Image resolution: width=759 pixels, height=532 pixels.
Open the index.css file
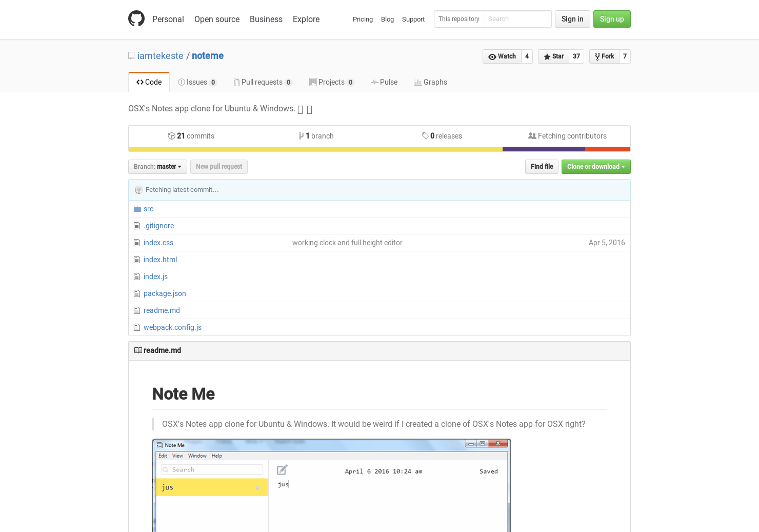pos(158,243)
